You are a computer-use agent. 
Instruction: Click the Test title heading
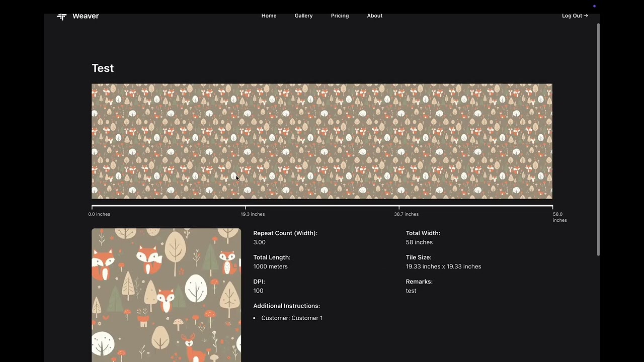103,68
